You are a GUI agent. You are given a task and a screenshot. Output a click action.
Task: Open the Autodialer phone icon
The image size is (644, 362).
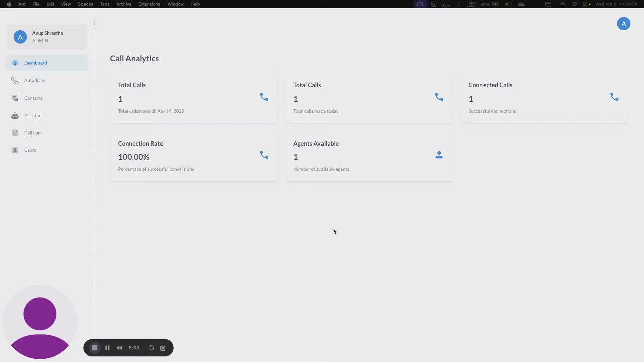(15, 80)
